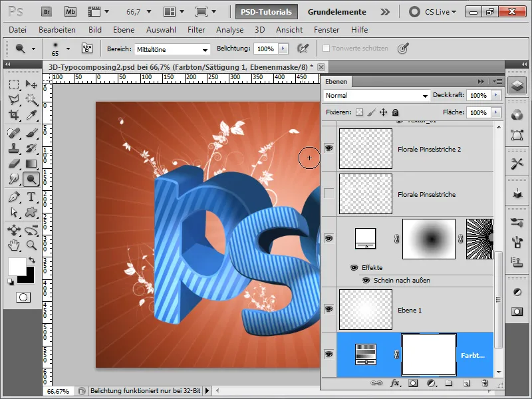Select the active Dodge tool

tap(31, 179)
